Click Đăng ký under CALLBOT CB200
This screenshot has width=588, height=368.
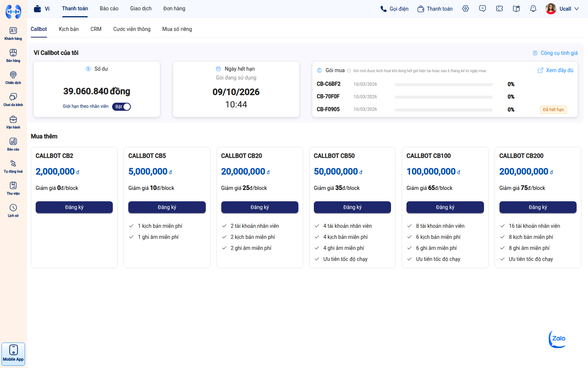tap(538, 207)
